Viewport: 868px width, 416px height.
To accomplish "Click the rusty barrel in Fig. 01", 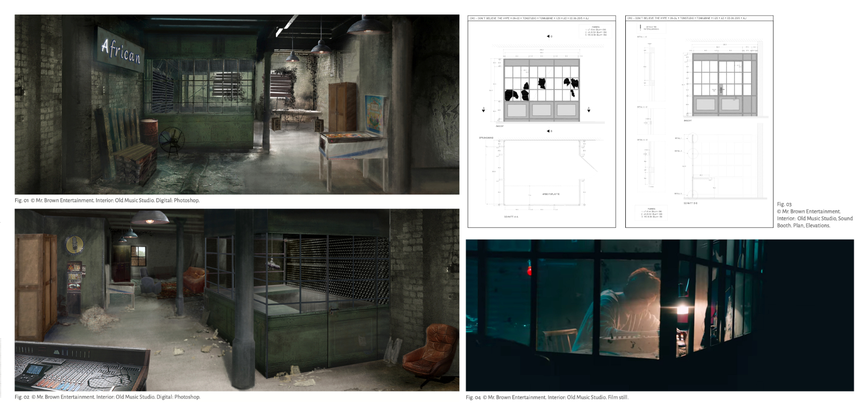I will (x=149, y=130).
